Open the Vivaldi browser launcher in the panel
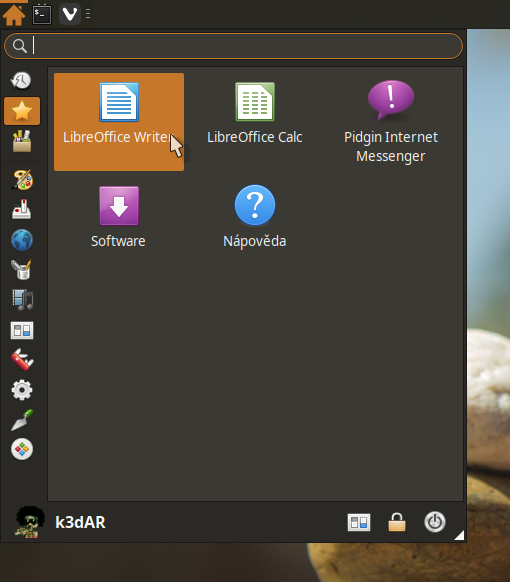The width and height of the screenshot is (510, 582). pos(70,14)
